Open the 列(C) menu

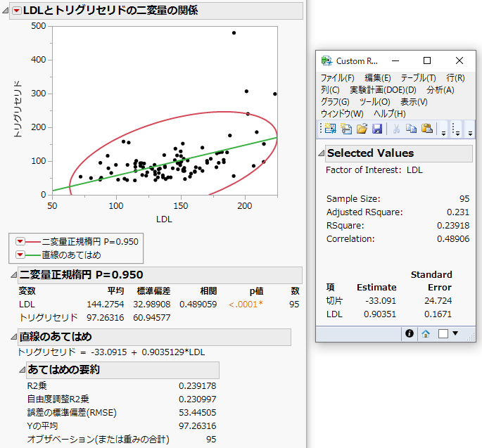pos(330,90)
